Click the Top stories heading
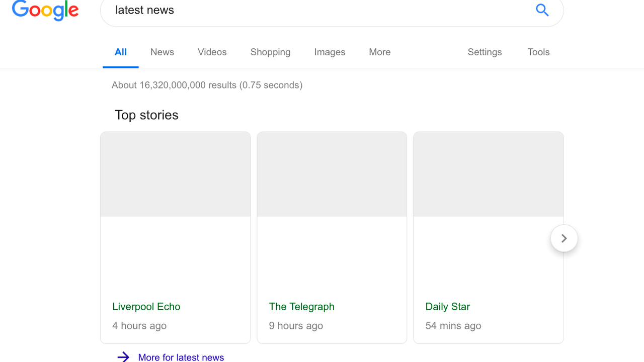Image resolution: width=644 pixels, height=362 pixels. (x=146, y=115)
